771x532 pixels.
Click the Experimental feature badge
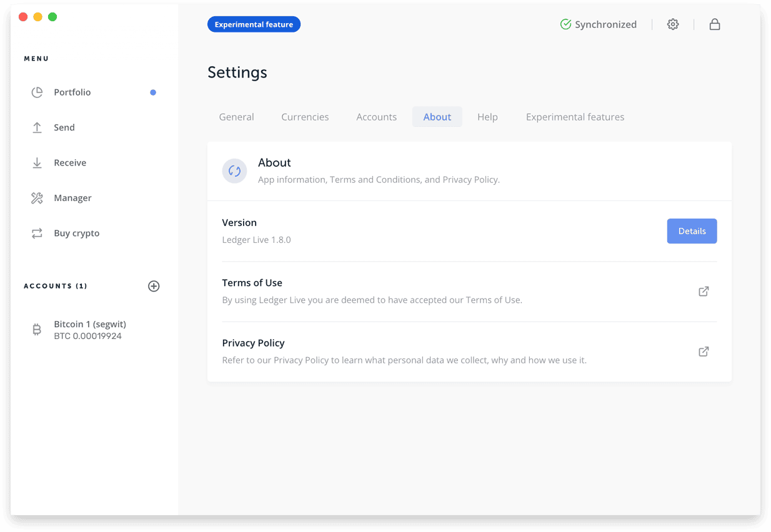click(x=254, y=24)
